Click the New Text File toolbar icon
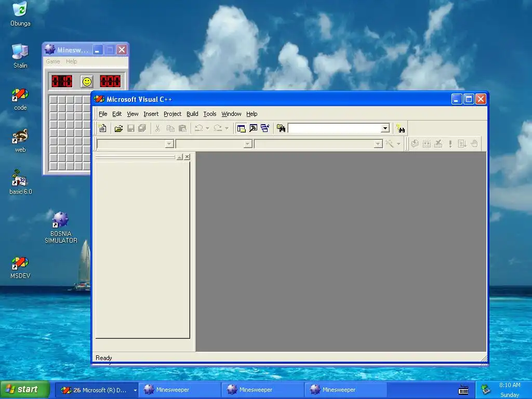 [x=102, y=128]
